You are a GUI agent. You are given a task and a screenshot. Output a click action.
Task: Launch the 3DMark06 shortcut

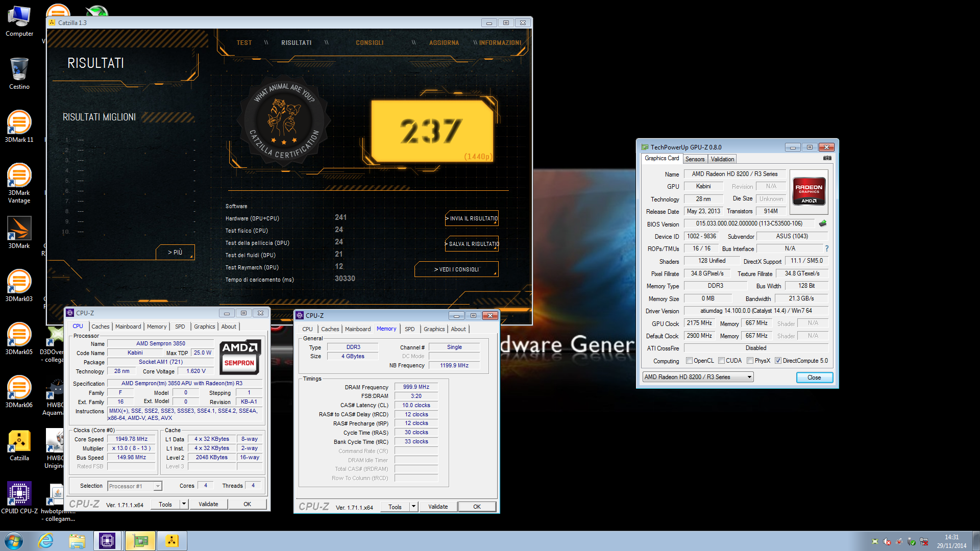pos(19,392)
